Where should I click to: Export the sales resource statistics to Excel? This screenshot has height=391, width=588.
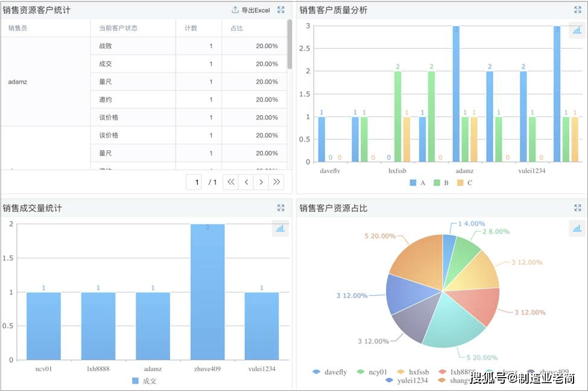coord(251,10)
